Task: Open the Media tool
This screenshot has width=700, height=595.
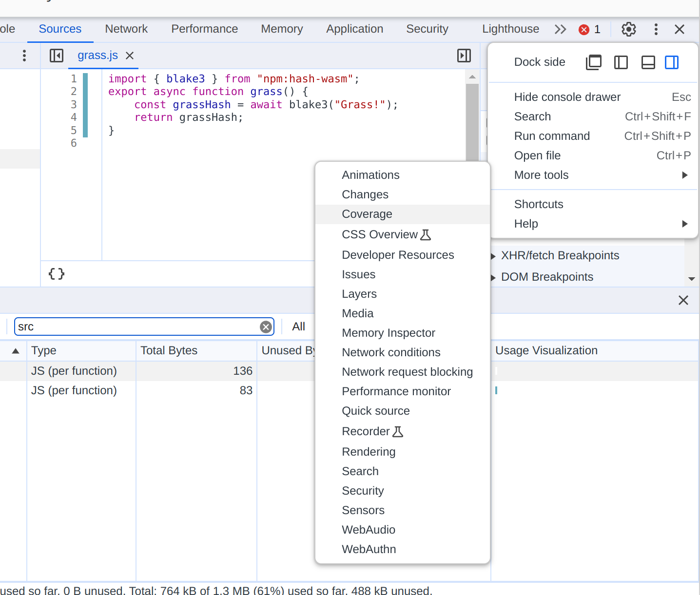Action: click(x=403, y=313)
